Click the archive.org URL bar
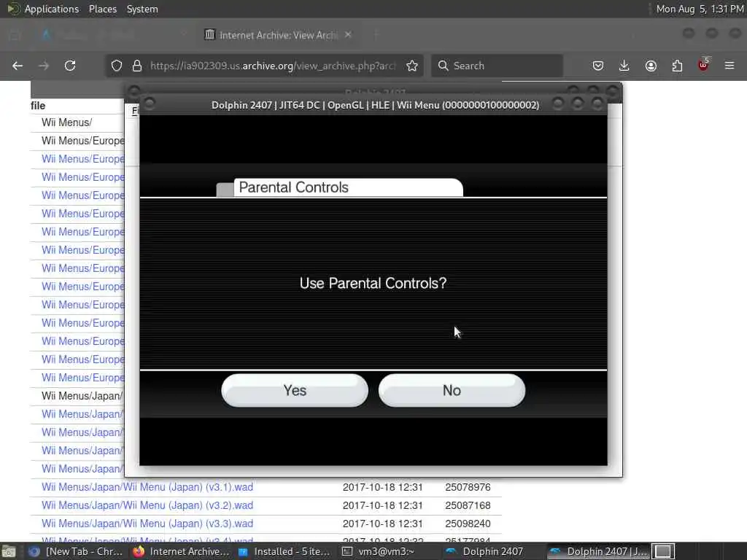Viewport: 747px width, 560px height. pos(273,66)
